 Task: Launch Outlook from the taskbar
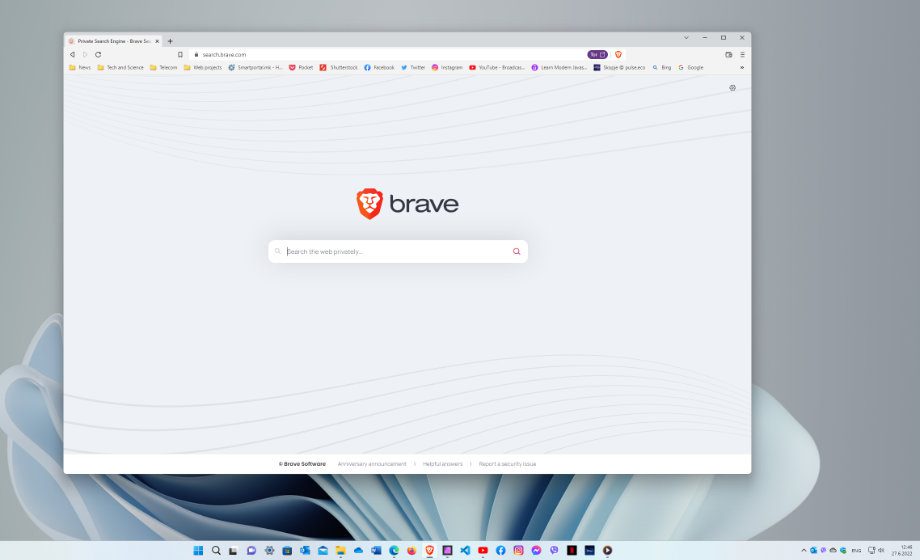pos(305,551)
